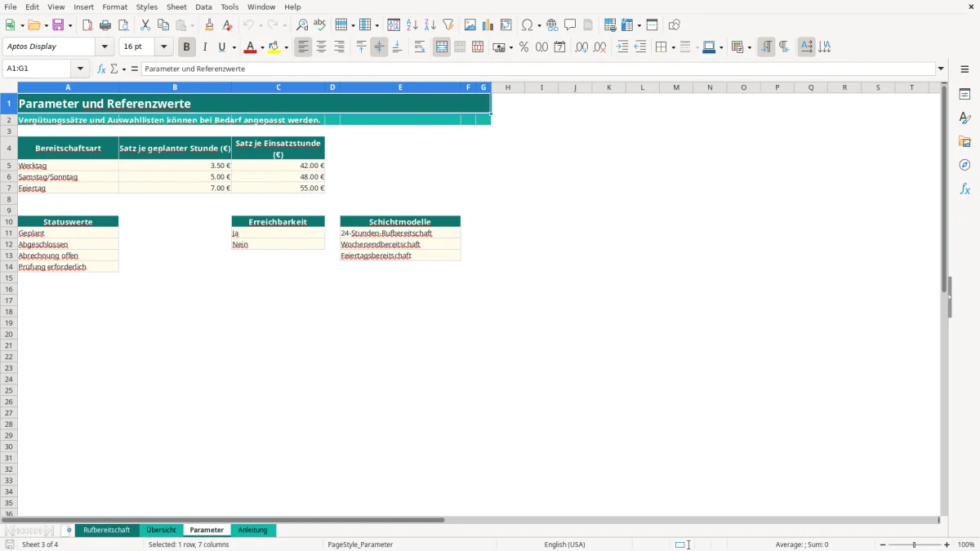
Task: Open sidebar Properties panel
Action: (x=964, y=95)
